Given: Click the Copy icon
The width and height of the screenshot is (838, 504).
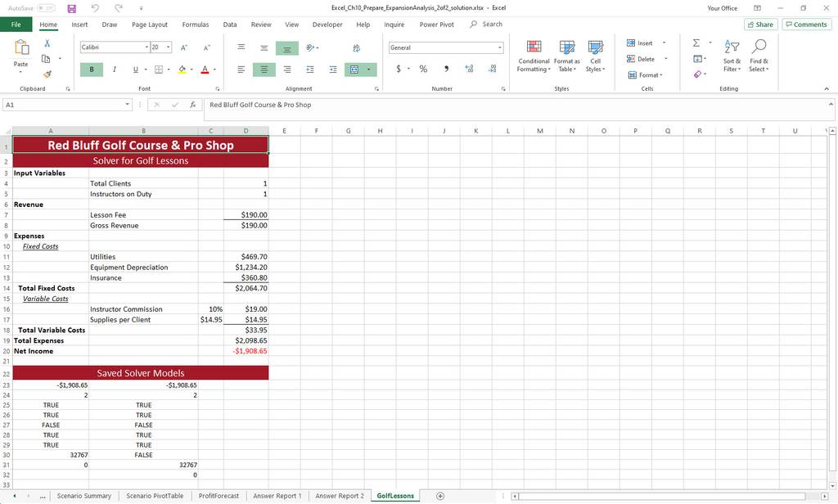Looking at the screenshot, I should tap(46, 59).
